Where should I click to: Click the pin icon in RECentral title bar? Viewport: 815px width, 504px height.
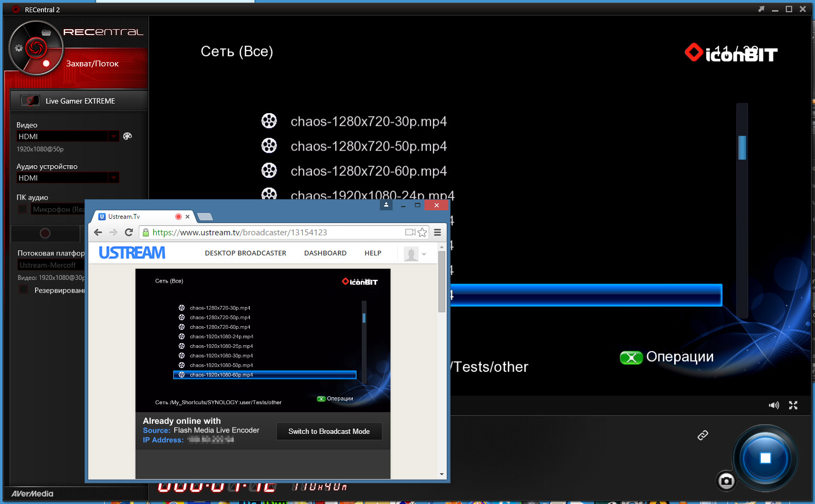761,9
